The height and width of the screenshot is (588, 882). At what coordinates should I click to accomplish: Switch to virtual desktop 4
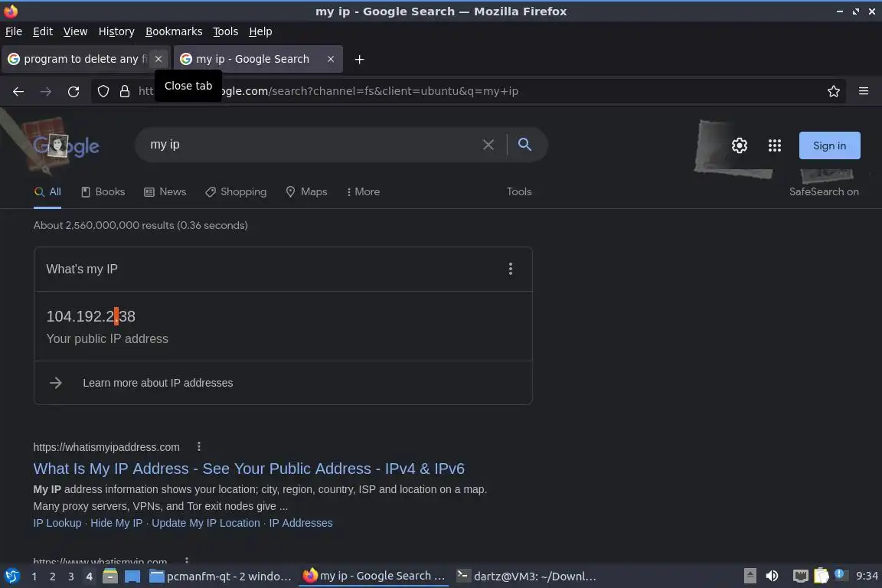coord(89,577)
